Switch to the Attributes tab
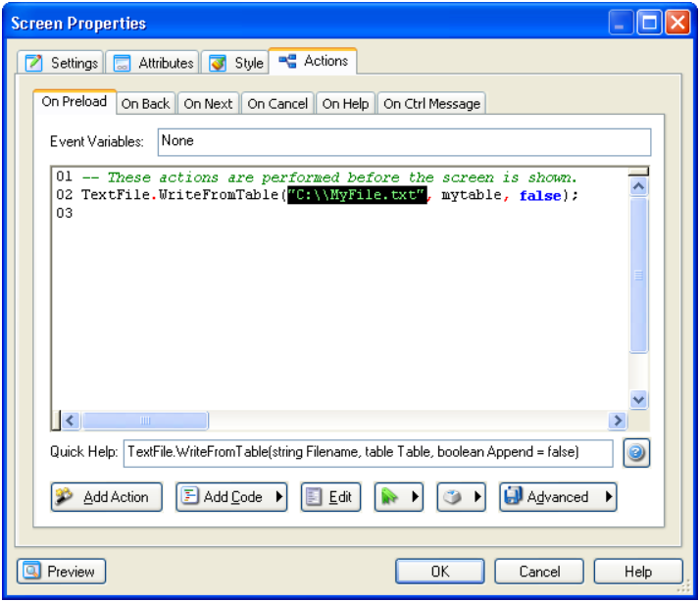The height and width of the screenshot is (602, 700). coord(153,63)
